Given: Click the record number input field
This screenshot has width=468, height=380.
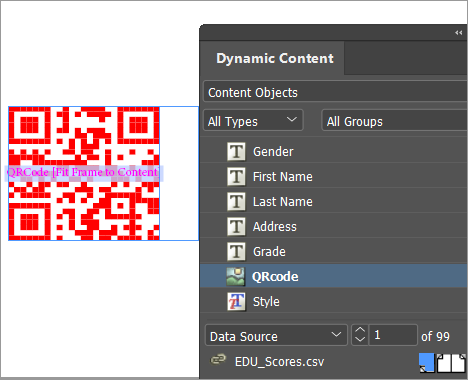Looking at the screenshot, I should 393,335.
